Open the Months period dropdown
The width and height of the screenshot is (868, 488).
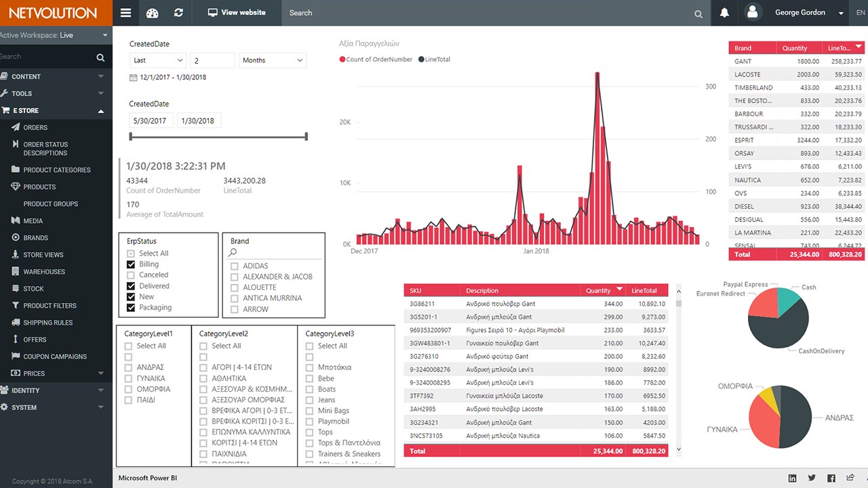pyautogui.click(x=272, y=60)
